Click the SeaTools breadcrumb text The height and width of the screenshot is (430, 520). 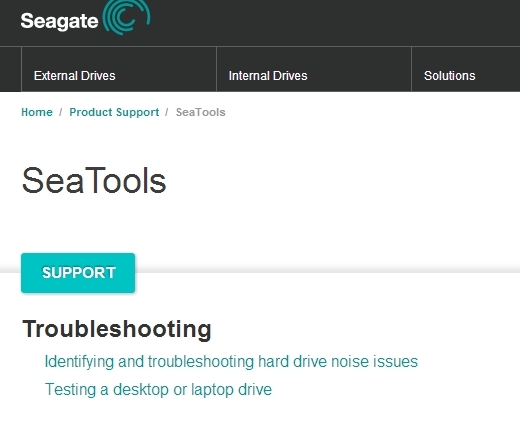[x=201, y=112]
